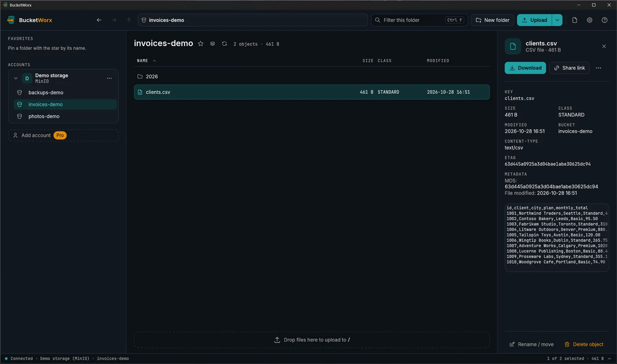Collapse the Demo storage account tree
617x364 pixels.
pyautogui.click(x=16, y=78)
